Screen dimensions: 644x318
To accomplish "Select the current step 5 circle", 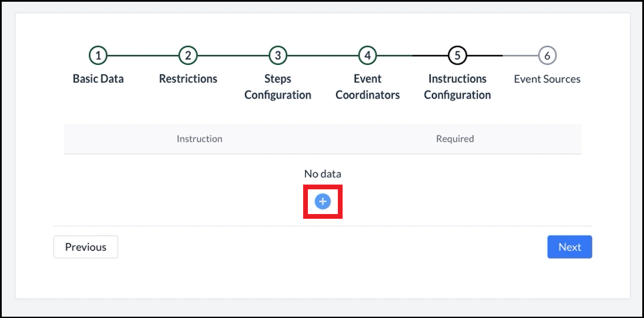I will 458,55.
